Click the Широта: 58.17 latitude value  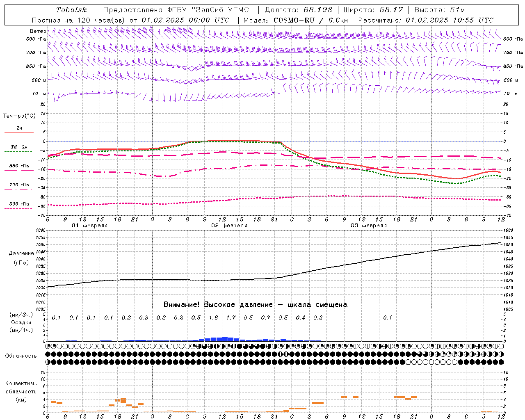tap(373, 10)
